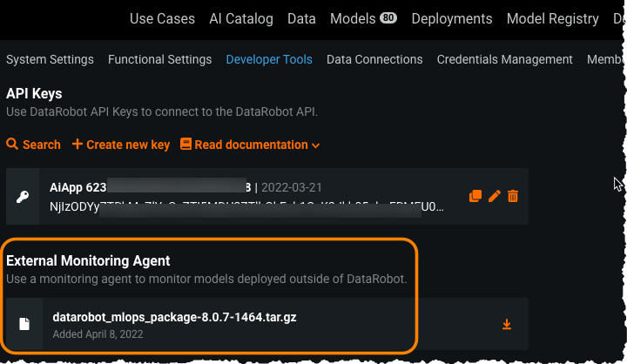Click the key icon beside AiApp
Screen dimensions: 627x364
tap(24, 197)
